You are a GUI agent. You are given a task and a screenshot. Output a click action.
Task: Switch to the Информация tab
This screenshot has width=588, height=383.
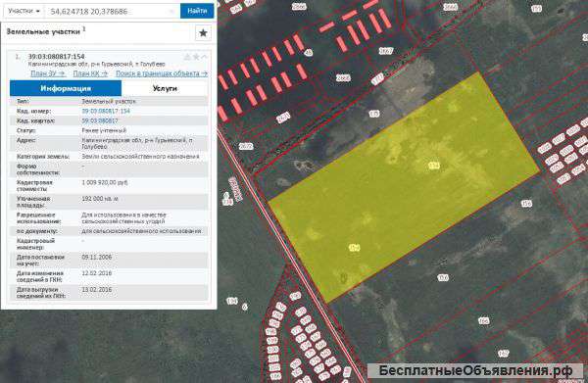(66, 88)
